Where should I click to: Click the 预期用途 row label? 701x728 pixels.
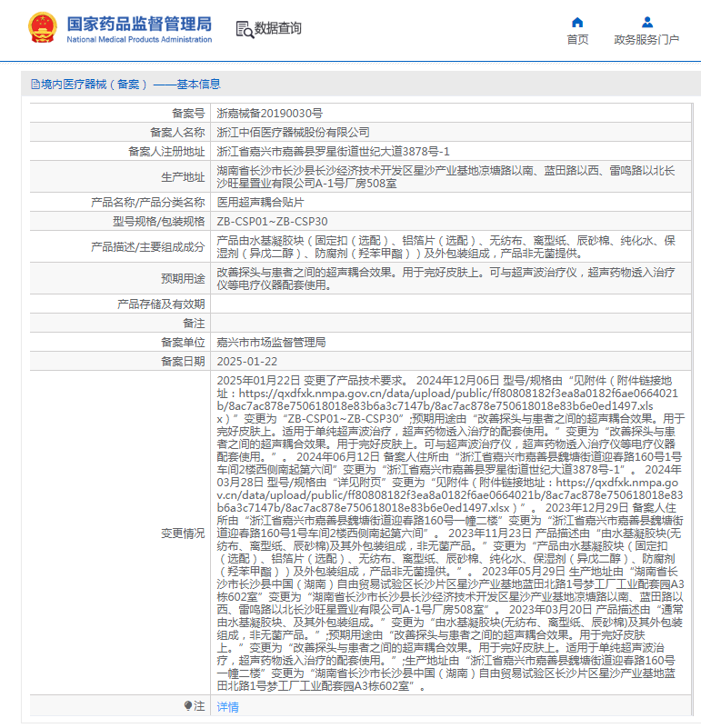click(x=183, y=279)
